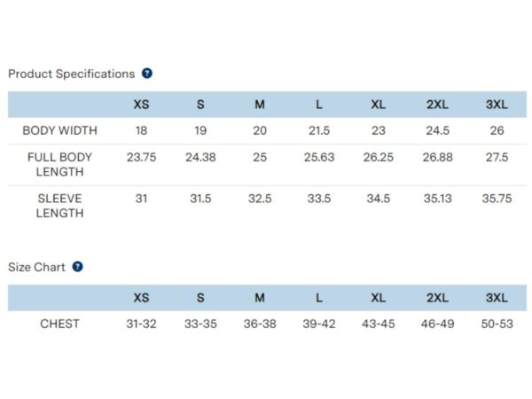Click the Product Specifications help icon
The width and height of the screenshot is (532, 399).
pyautogui.click(x=147, y=74)
